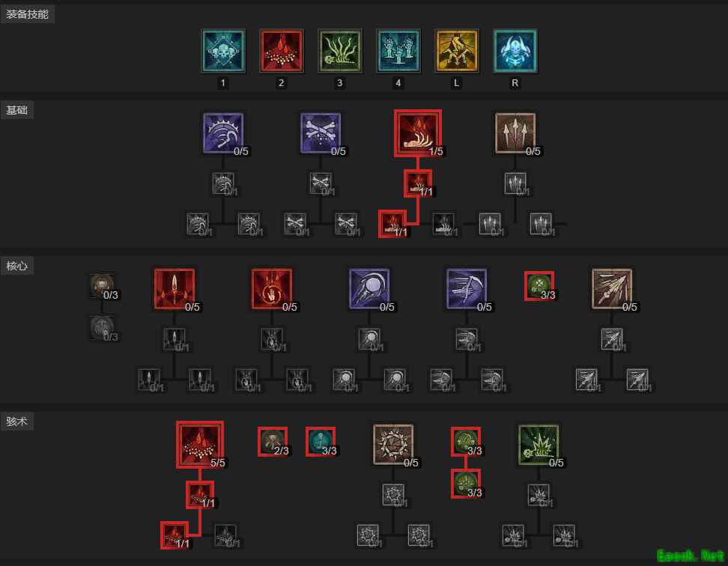Add a point to crossed-bones basic skill 0/5
The image size is (728, 566).
(321, 133)
